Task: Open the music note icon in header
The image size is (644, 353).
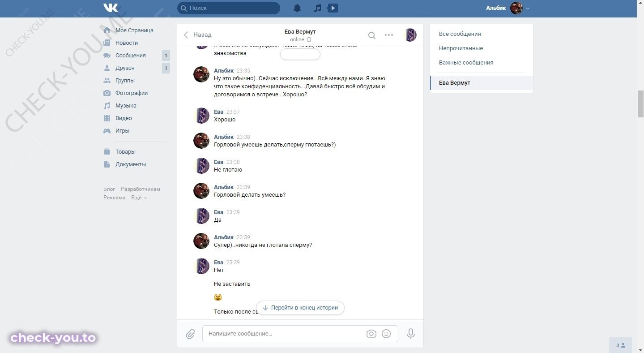Action: click(317, 8)
